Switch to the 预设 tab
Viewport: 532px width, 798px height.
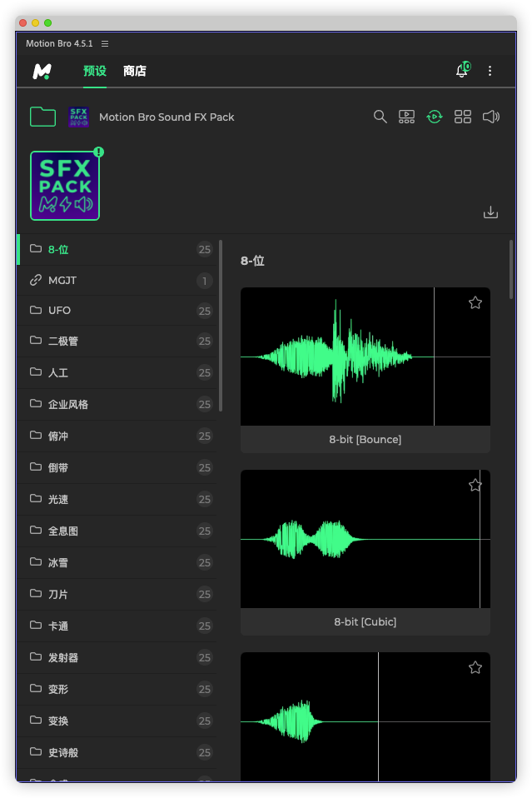tap(95, 71)
